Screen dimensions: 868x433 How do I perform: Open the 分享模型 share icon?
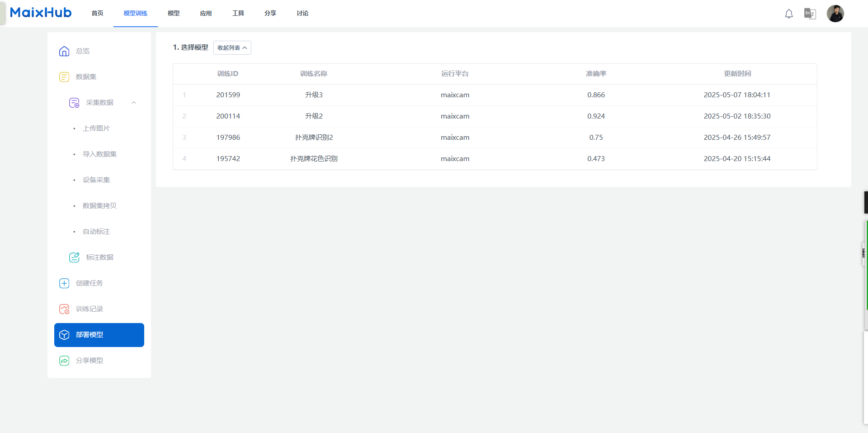point(64,361)
